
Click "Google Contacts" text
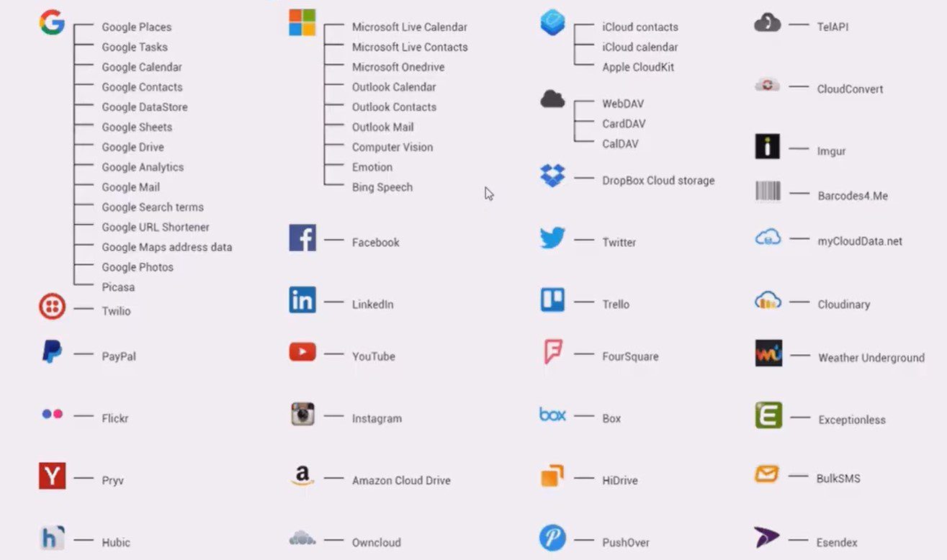142,87
